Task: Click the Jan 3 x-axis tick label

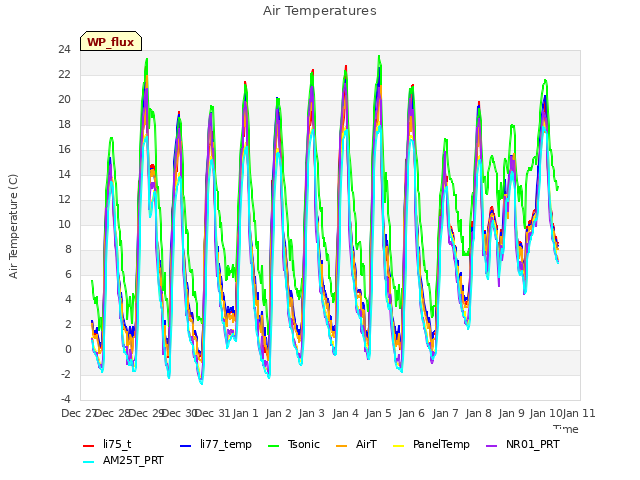Action: coord(311,413)
